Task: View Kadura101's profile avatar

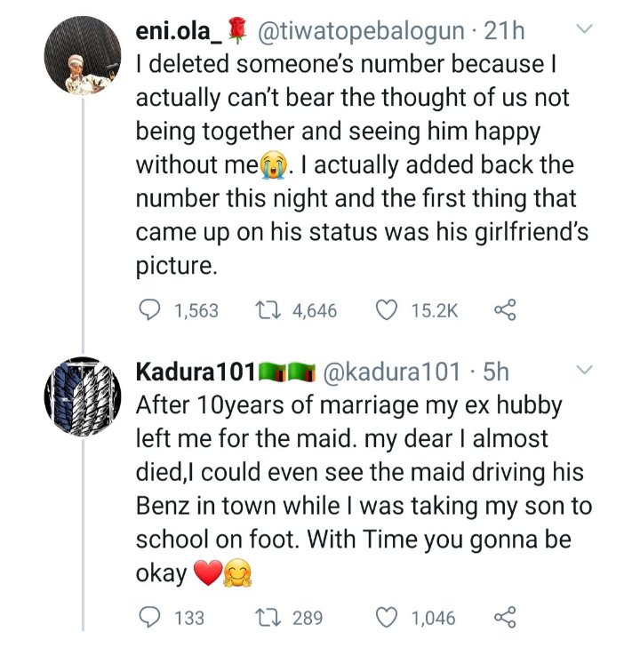Action: [82, 397]
